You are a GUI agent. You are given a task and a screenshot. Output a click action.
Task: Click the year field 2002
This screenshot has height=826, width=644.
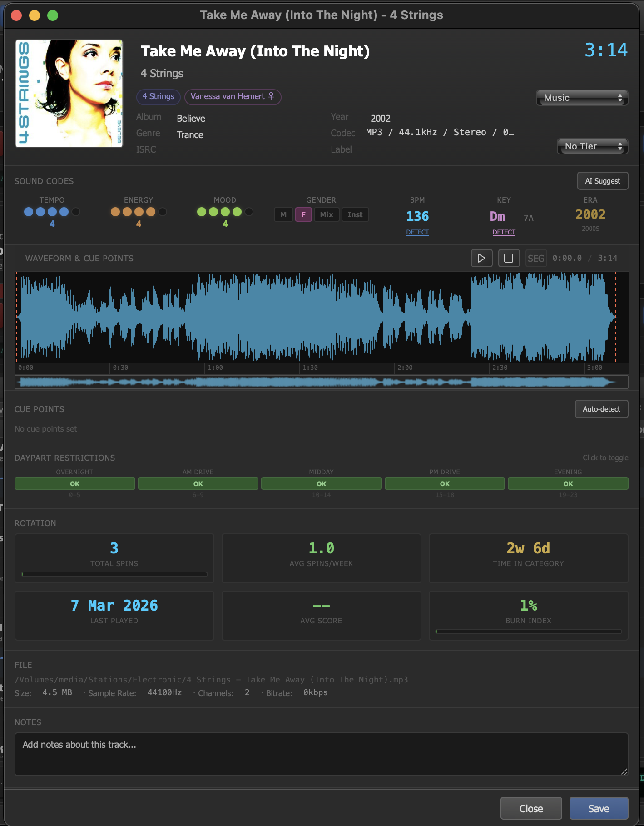[381, 119]
